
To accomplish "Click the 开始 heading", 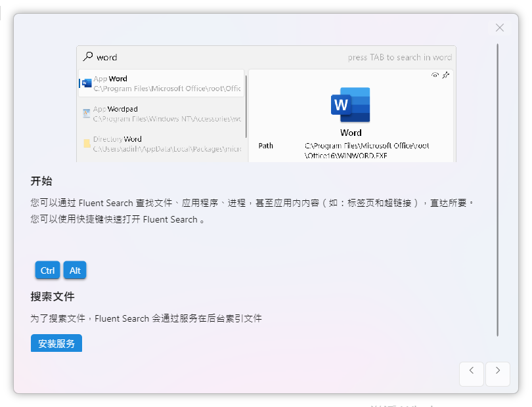I will (x=41, y=181).
